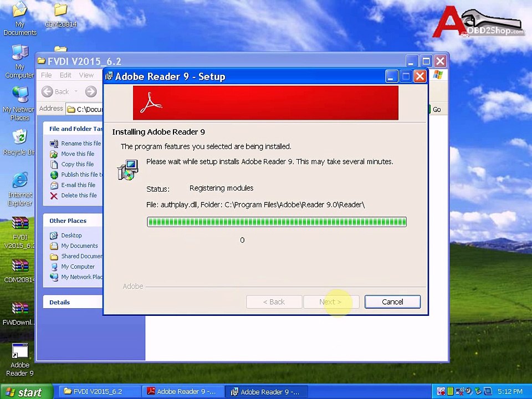Image resolution: width=532 pixels, height=399 pixels.
Task: Click 'Rename this file' link text
Action: coord(81,144)
